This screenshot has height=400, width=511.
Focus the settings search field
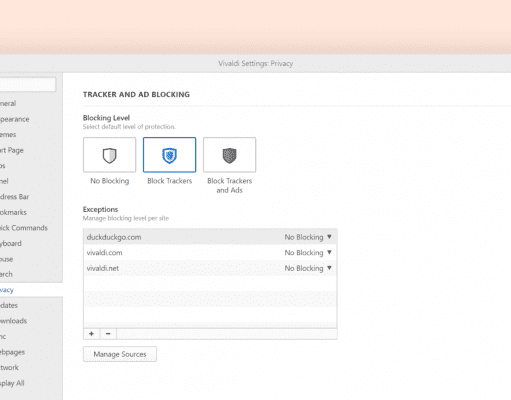[x=28, y=84]
